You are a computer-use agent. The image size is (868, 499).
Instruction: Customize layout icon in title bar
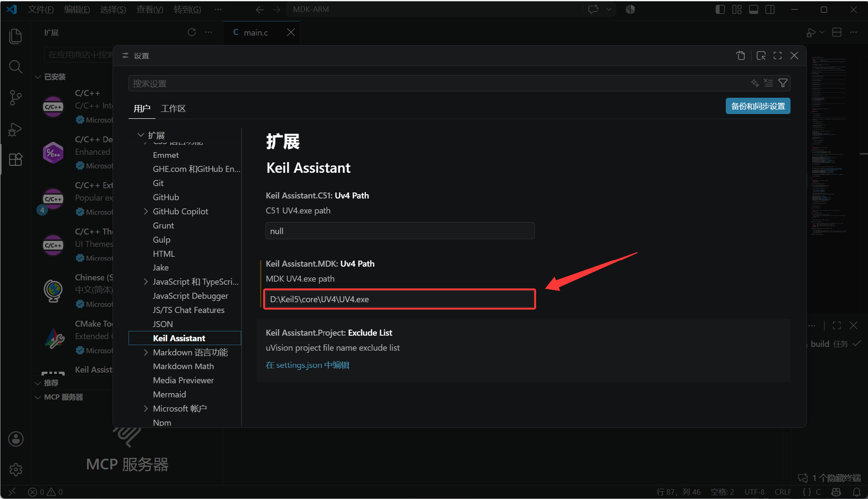[x=737, y=9]
